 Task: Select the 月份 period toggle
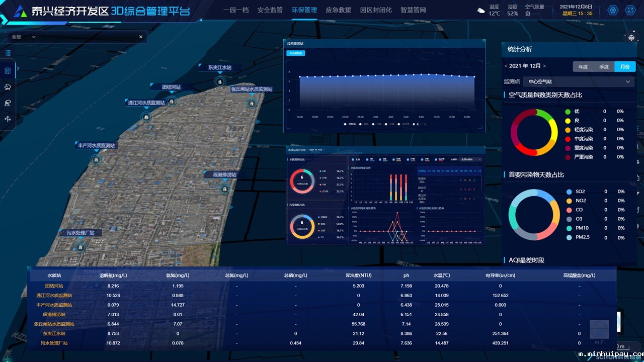tap(624, 67)
